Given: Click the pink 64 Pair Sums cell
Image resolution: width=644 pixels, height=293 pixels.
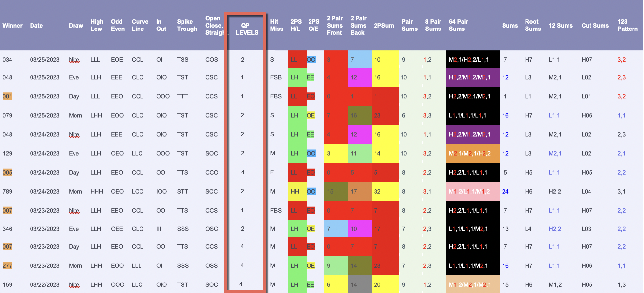Looking at the screenshot, I should [472, 191].
